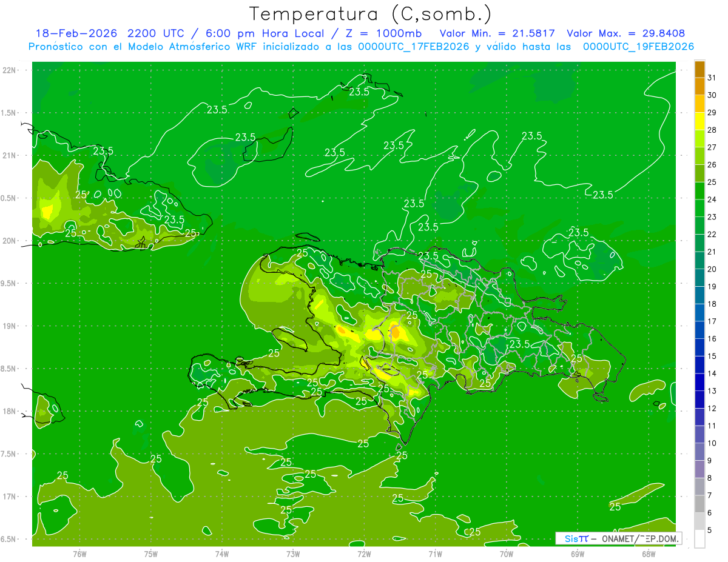Viewport: 728px width, 562px height.
Task: Click the 22N latitude axis label
Action: tap(8, 70)
